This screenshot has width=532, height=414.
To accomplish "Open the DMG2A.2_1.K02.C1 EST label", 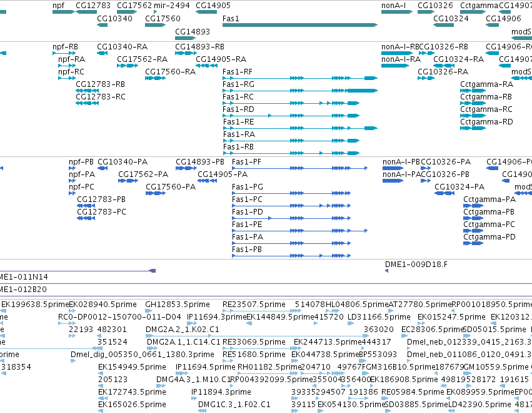I will click(182, 330).
